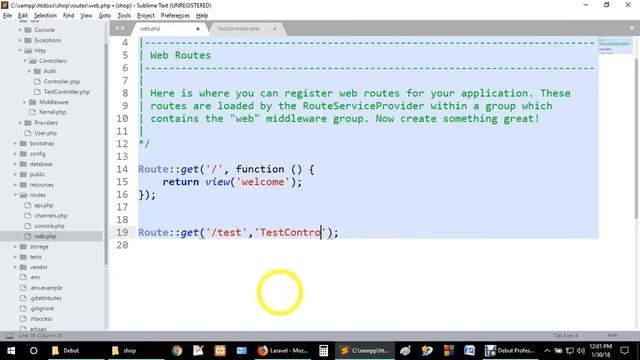Image resolution: width=640 pixels, height=360 pixels.
Task: Open Controller.php in the sidebar
Action: click(x=62, y=81)
